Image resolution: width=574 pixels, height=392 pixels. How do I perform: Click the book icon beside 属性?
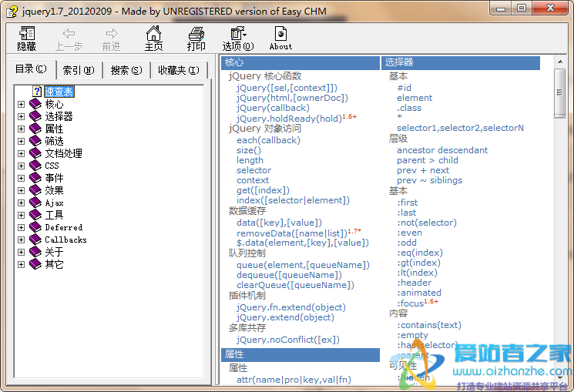35,129
